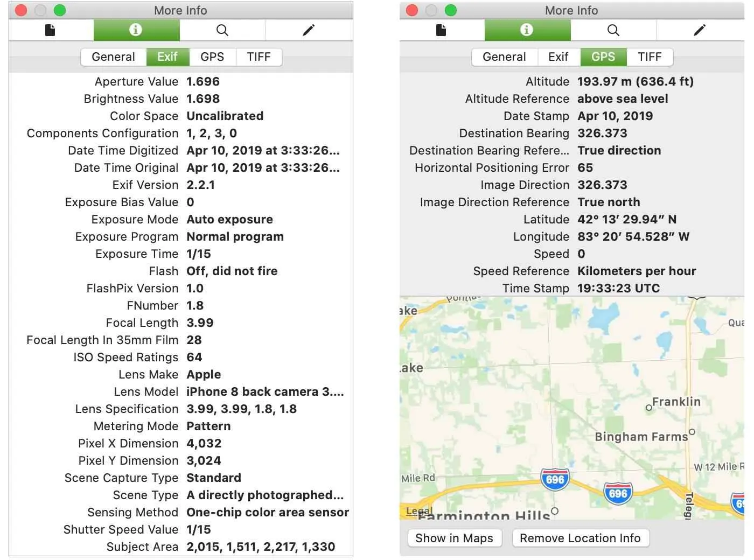754x560 pixels.
Task: Click the location marker near Farmington Hills
Action: [x=555, y=512]
